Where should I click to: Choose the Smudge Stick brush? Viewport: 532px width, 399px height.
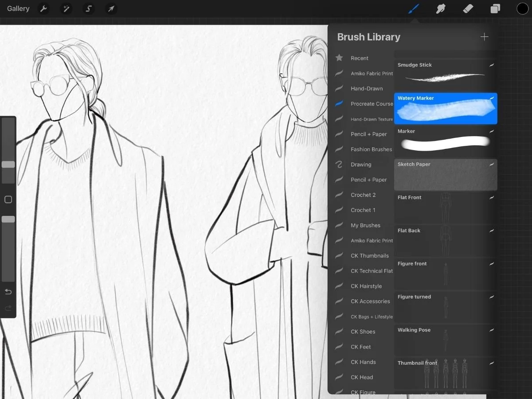pyautogui.click(x=445, y=74)
